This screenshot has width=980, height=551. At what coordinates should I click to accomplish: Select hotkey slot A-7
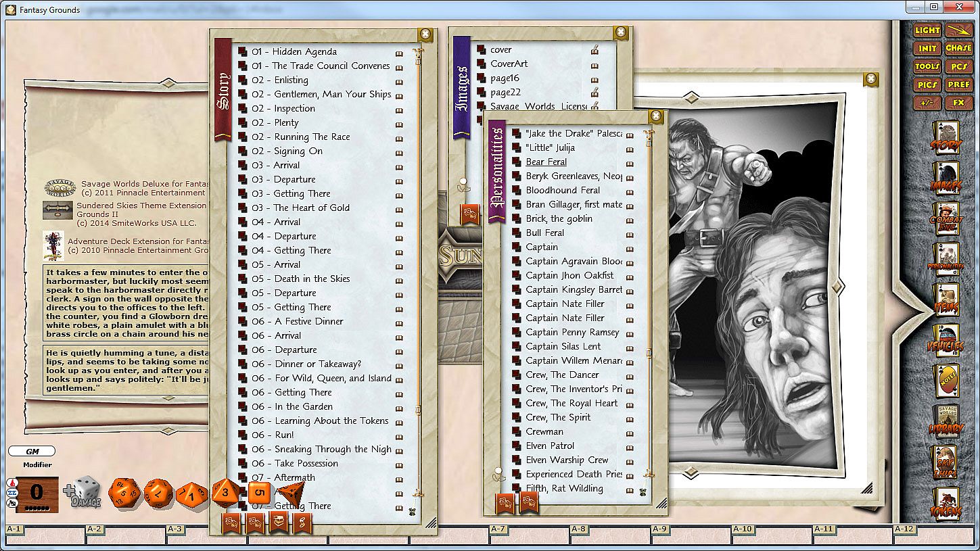tap(530, 534)
